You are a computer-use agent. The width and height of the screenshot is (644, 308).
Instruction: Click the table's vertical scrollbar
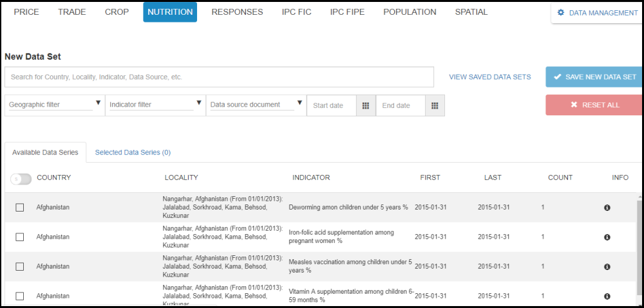pos(639,244)
